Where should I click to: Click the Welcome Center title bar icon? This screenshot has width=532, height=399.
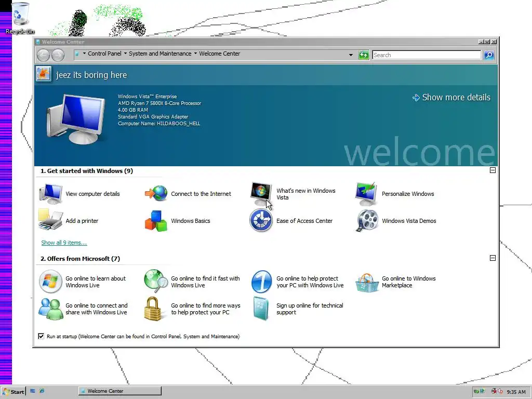(38, 42)
